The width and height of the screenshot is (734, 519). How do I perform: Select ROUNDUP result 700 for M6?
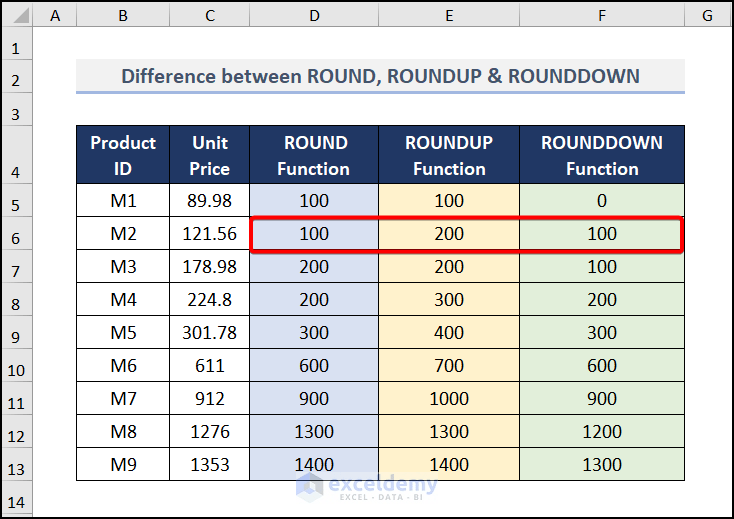449,365
